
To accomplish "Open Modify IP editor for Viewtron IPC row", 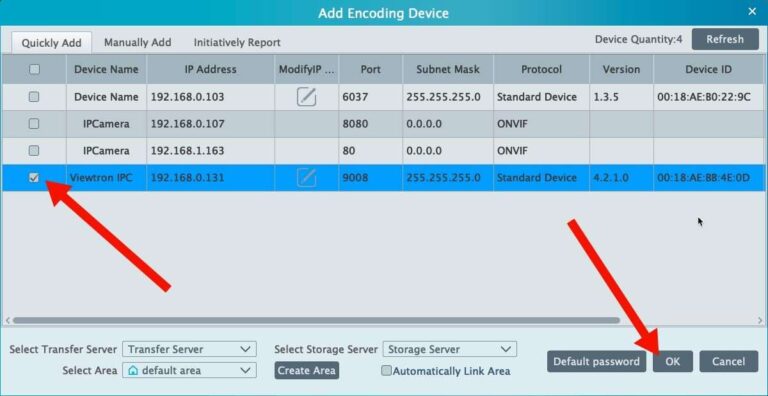I will 306,177.
